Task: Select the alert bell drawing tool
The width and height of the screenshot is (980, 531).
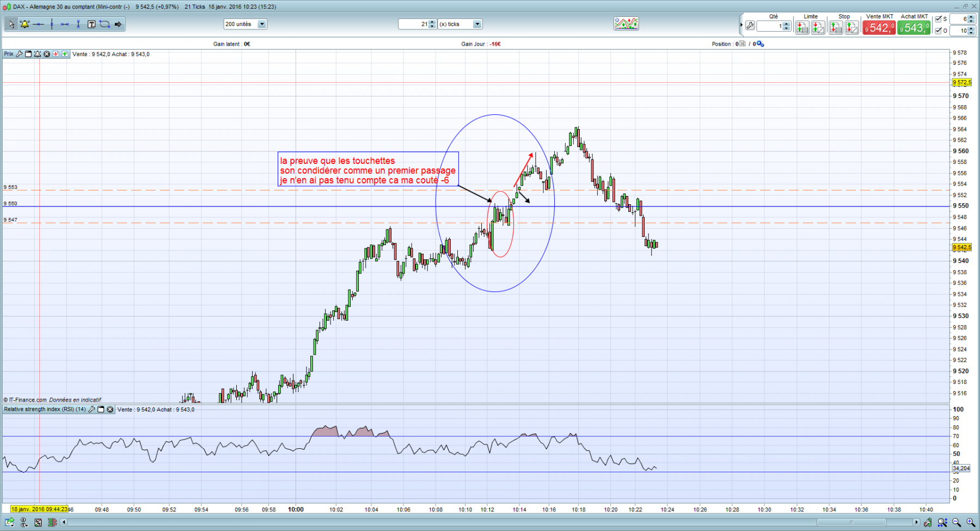Action: point(24,24)
